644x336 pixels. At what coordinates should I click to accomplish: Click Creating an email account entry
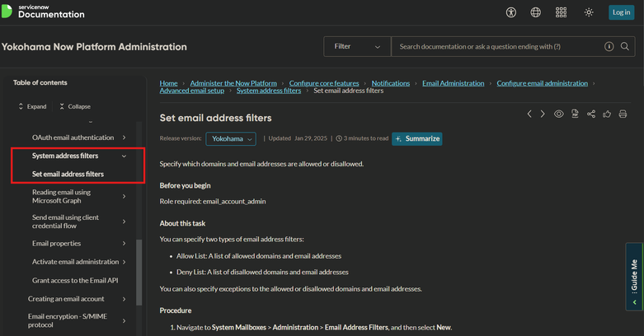click(x=66, y=299)
